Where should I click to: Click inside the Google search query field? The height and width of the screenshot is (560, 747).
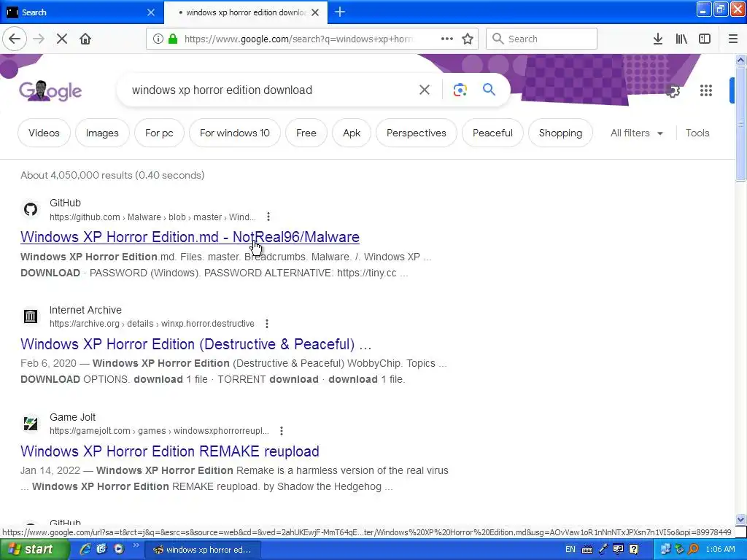coord(271,90)
